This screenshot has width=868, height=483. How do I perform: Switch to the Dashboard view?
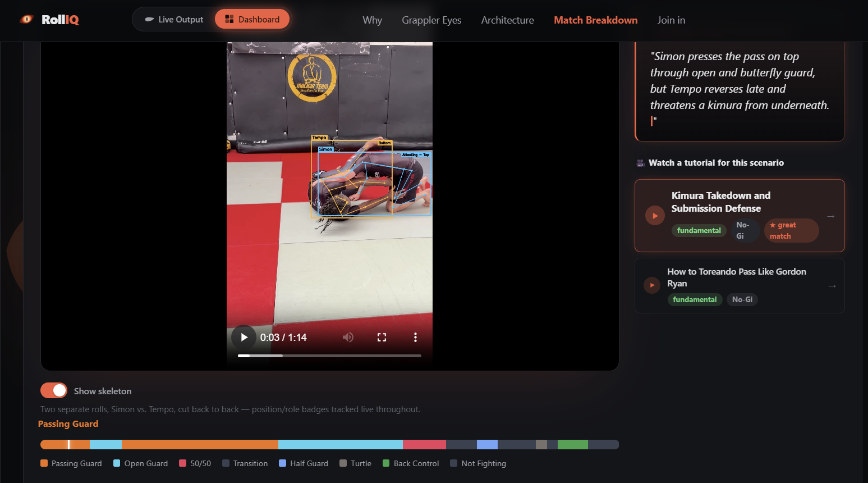point(252,20)
